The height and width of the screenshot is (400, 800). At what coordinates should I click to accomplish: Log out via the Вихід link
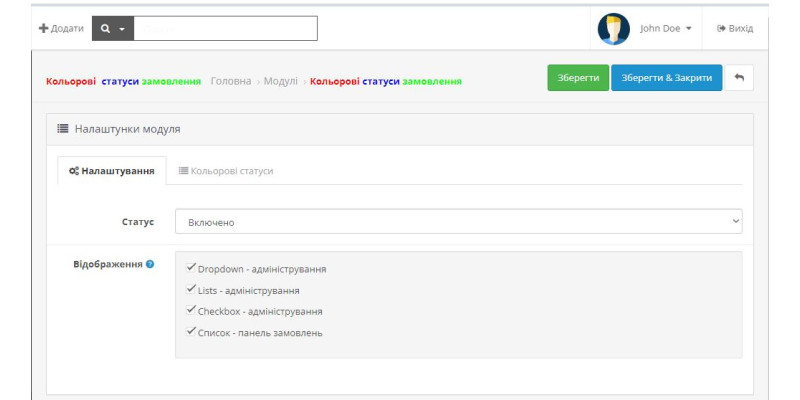tap(735, 29)
